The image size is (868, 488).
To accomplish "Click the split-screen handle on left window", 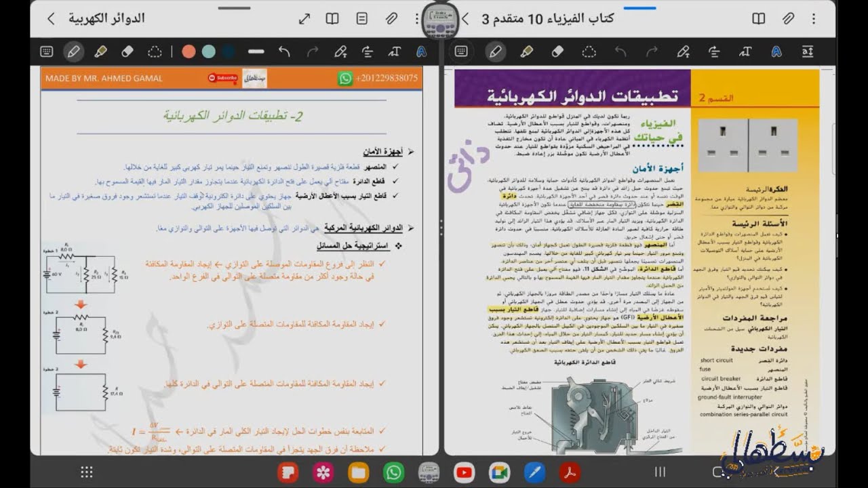I will coord(235,9).
